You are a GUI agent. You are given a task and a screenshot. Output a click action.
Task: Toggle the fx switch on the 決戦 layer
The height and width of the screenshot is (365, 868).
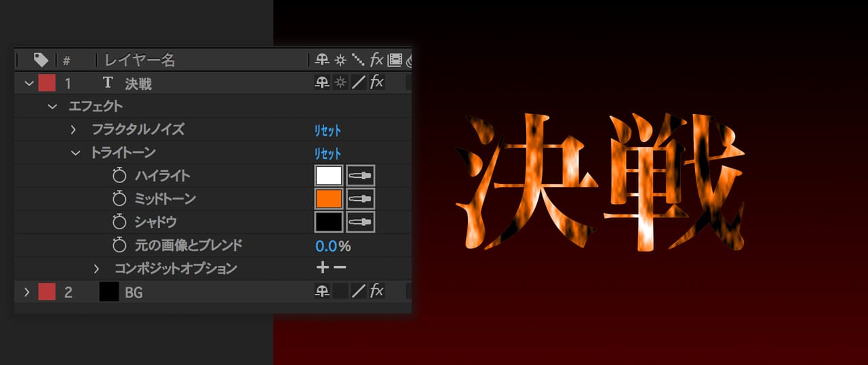tap(376, 83)
